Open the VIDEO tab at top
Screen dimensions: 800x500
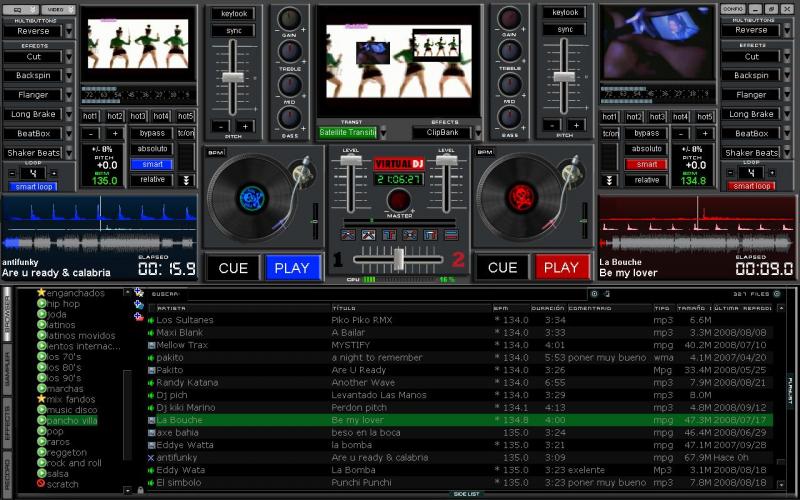coord(58,9)
